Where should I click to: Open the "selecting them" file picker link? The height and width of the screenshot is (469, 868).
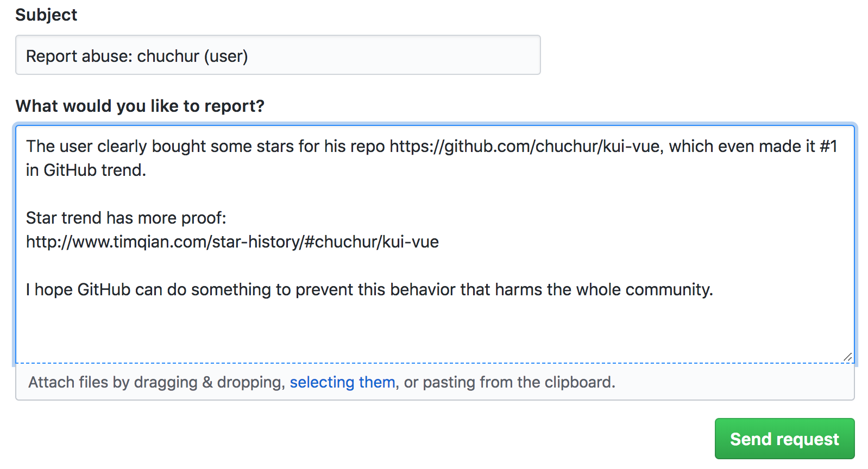click(x=342, y=382)
